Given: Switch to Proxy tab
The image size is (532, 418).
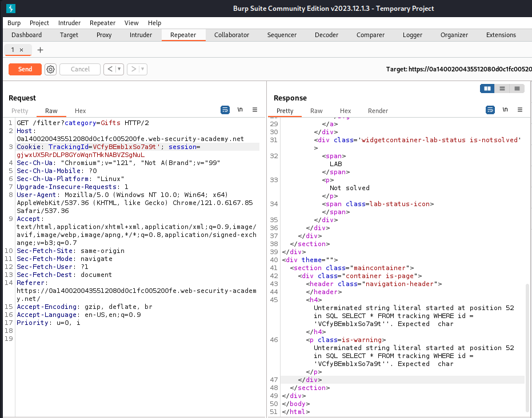Looking at the screenshot, I should (104, 35).
